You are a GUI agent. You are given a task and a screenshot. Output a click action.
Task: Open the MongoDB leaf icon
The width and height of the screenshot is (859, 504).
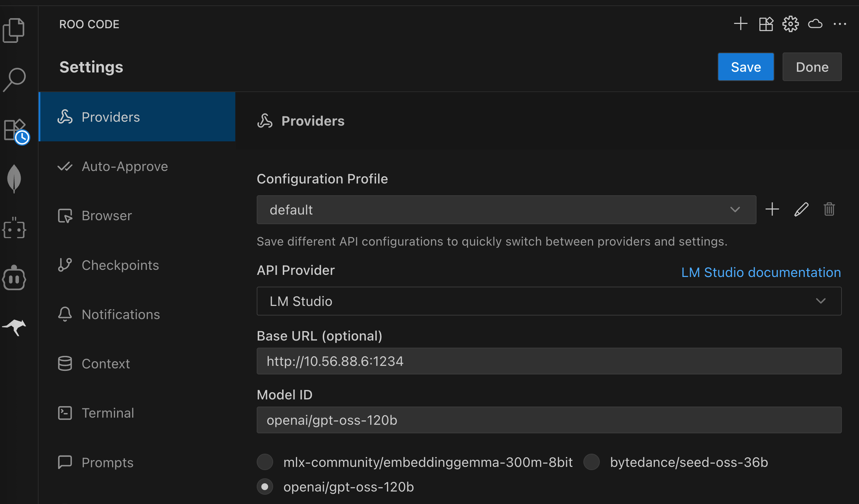point(14,178)
